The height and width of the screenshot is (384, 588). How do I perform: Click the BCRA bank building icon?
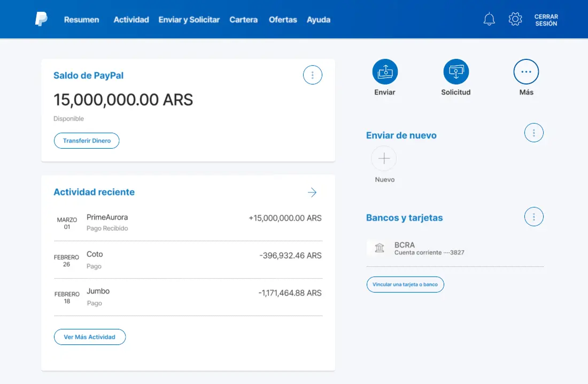[380, 248]
